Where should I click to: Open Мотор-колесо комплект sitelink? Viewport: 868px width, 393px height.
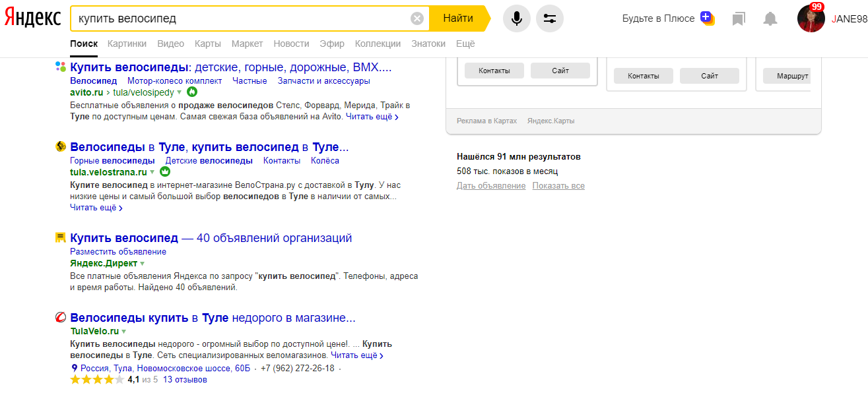click(x=175, y=80)
